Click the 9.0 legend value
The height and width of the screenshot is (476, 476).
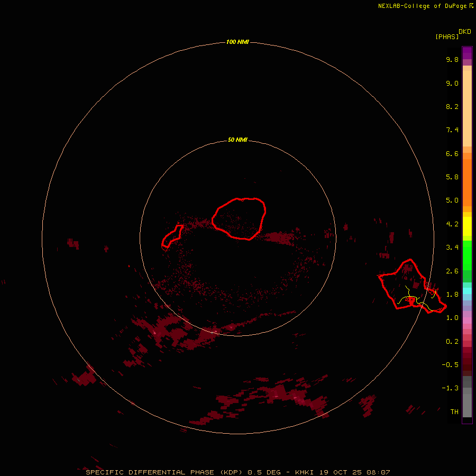pyautogui.click(x=452, y=83)
